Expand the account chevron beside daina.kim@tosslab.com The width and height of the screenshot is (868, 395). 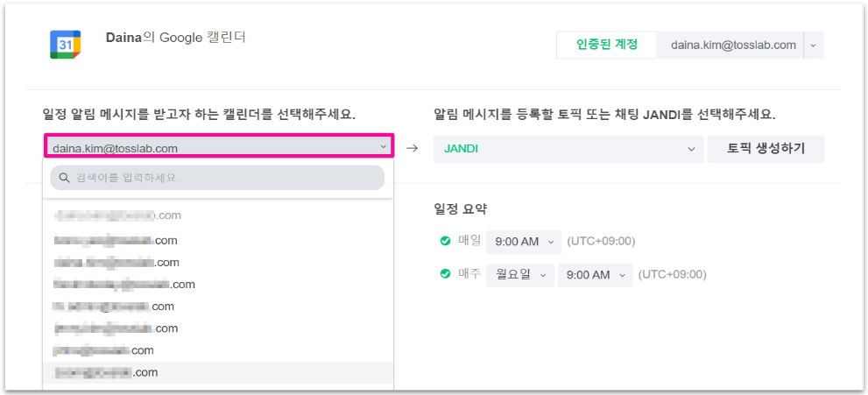(x=814, y=45)
